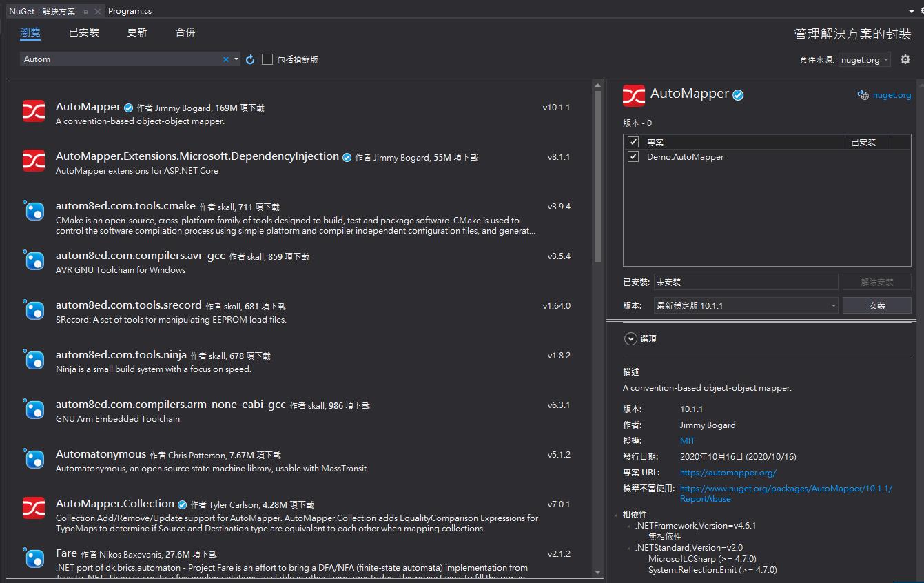Select the Fare package title

pyautogui.click(x=66, y=553)
